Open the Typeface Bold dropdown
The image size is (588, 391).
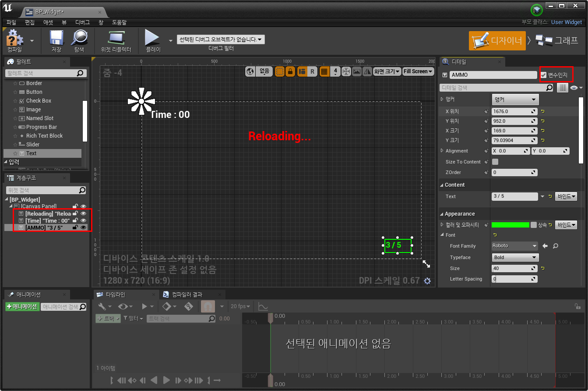pos(515,257)
